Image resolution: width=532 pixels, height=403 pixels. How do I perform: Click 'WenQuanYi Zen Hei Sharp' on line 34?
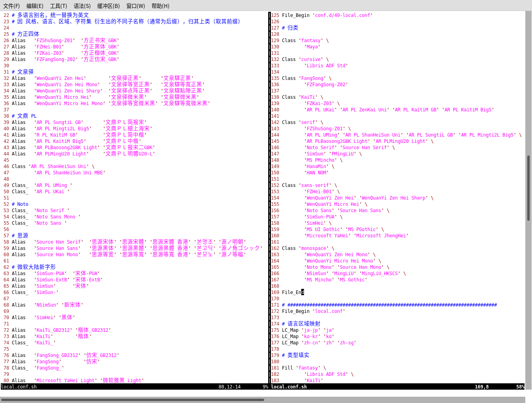pyautogui.click(x=69, y=91)
